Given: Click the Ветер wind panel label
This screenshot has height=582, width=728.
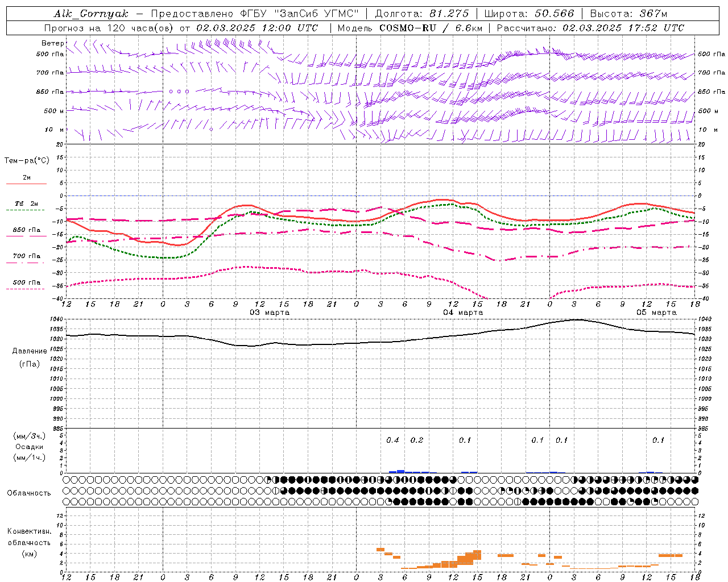Looking at the screenshot, I should (x=52, y=43).
